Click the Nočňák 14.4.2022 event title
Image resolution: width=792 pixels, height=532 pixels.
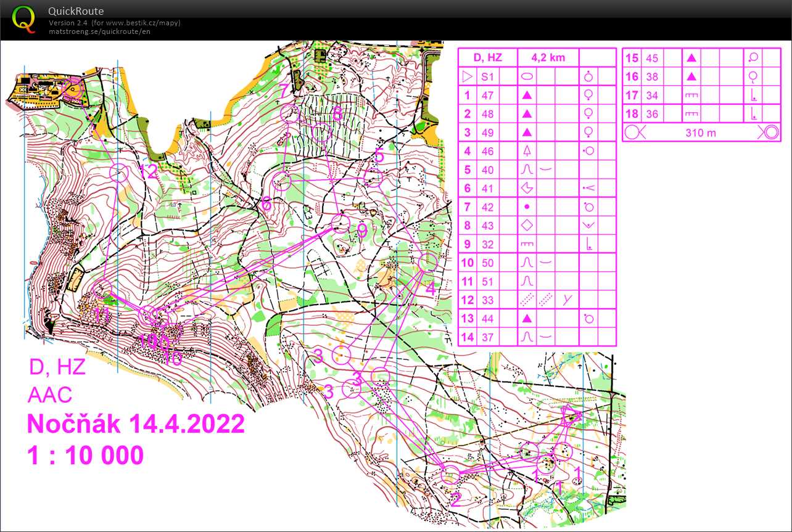tap(135, 424)
